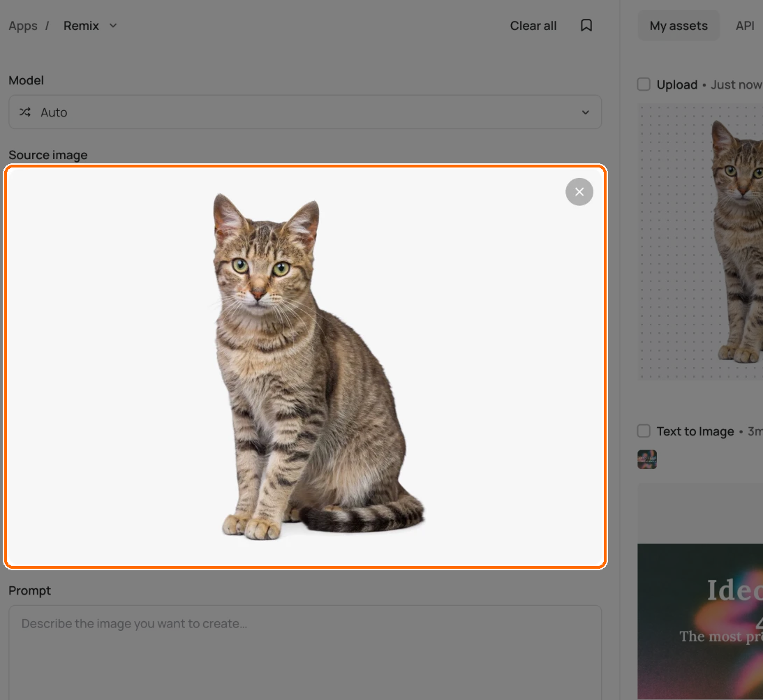The image size is (763, 700).
Task: Click the Prompt label
Action: coord(30,590)
